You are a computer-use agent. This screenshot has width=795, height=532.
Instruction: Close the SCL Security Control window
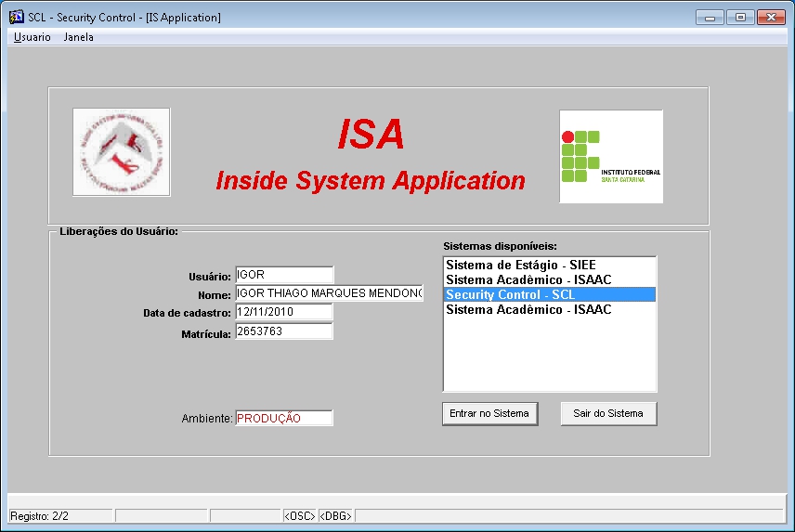click(771, 17)
